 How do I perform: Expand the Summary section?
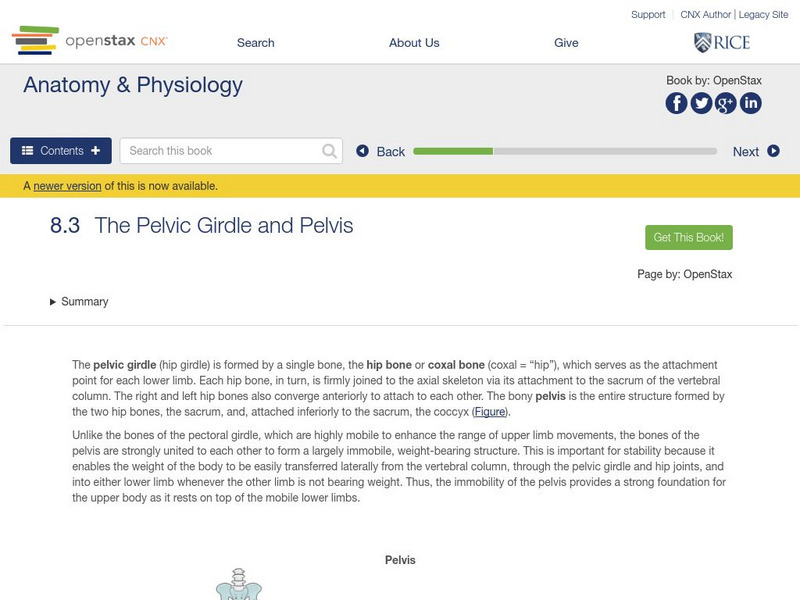coord(80,302)
